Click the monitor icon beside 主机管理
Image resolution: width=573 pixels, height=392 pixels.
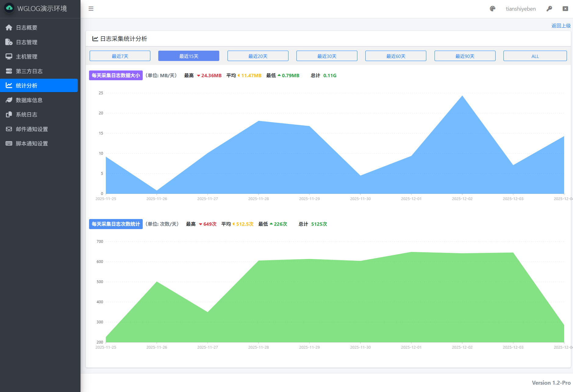coord(9,56)
